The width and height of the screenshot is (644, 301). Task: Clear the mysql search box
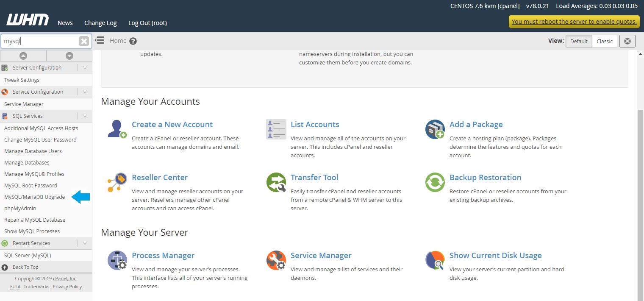tap(84, 41)
